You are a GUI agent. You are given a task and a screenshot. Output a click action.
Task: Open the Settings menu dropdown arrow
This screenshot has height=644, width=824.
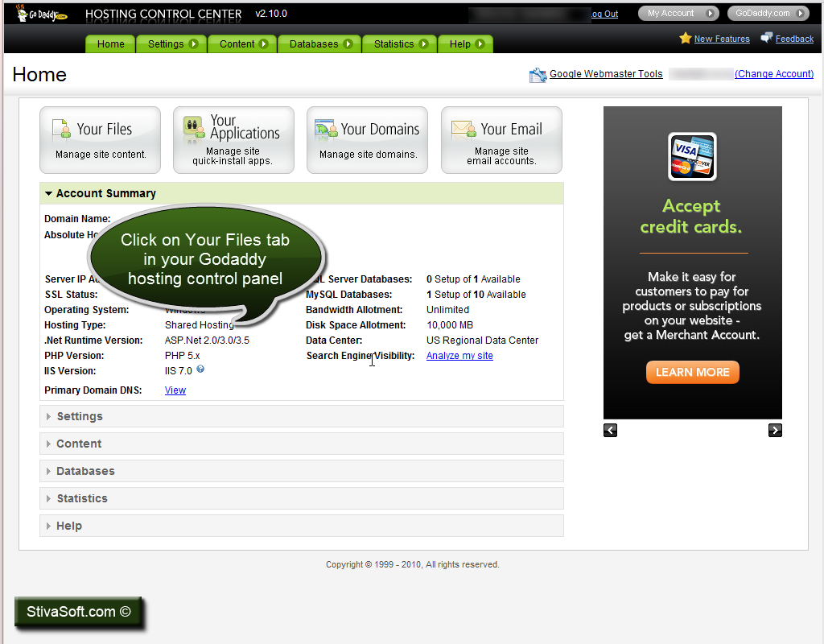[193, 44]
